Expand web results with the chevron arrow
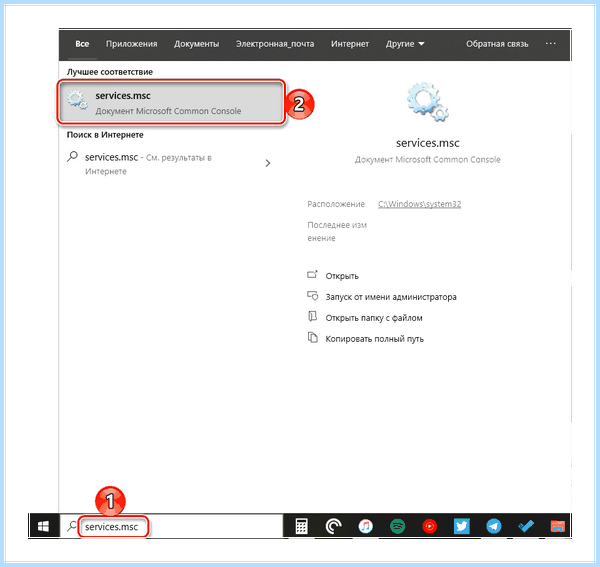The height and width of the screenshot is (567, 600). (x=268, y=163)
